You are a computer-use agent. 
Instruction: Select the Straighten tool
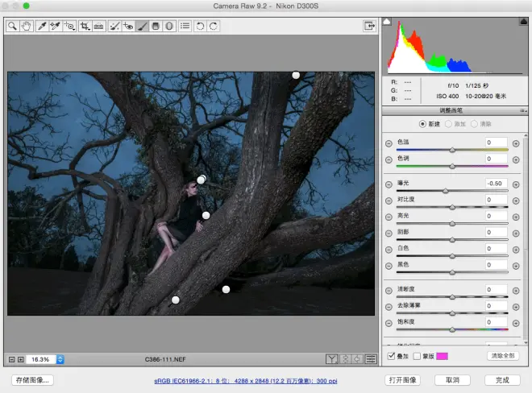pos(98,26)
